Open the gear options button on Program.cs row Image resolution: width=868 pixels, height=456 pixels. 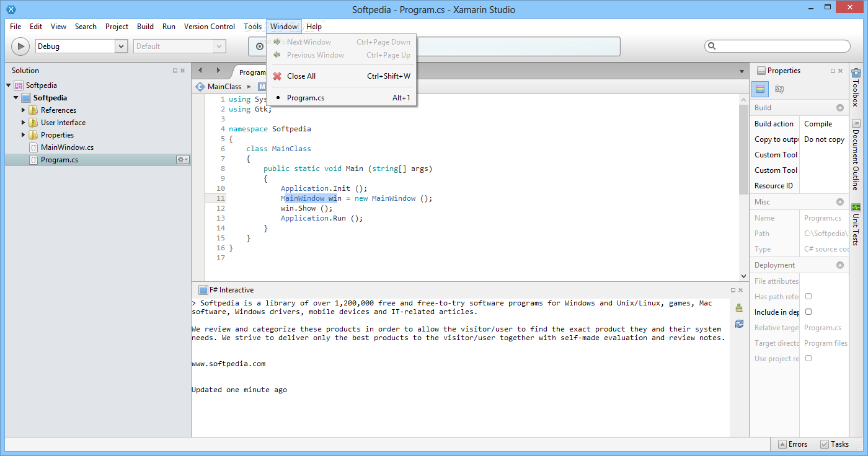pos(183,160)
